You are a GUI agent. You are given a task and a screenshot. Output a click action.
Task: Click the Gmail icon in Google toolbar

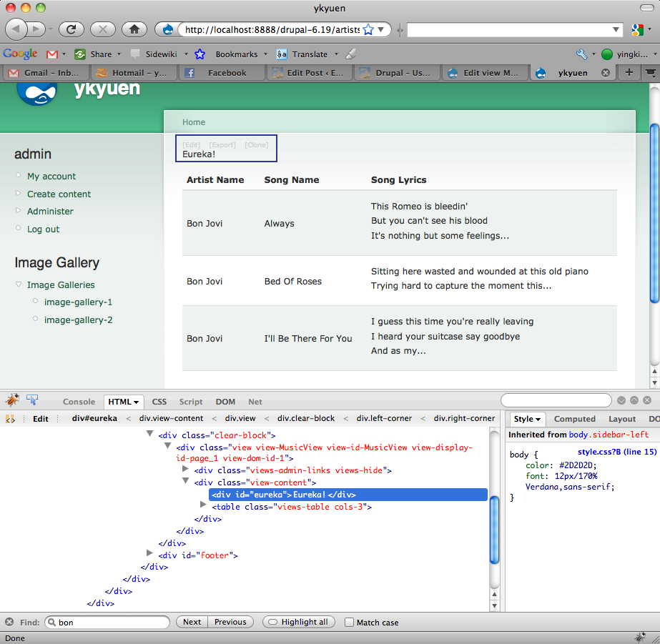[x=52, y=54]
